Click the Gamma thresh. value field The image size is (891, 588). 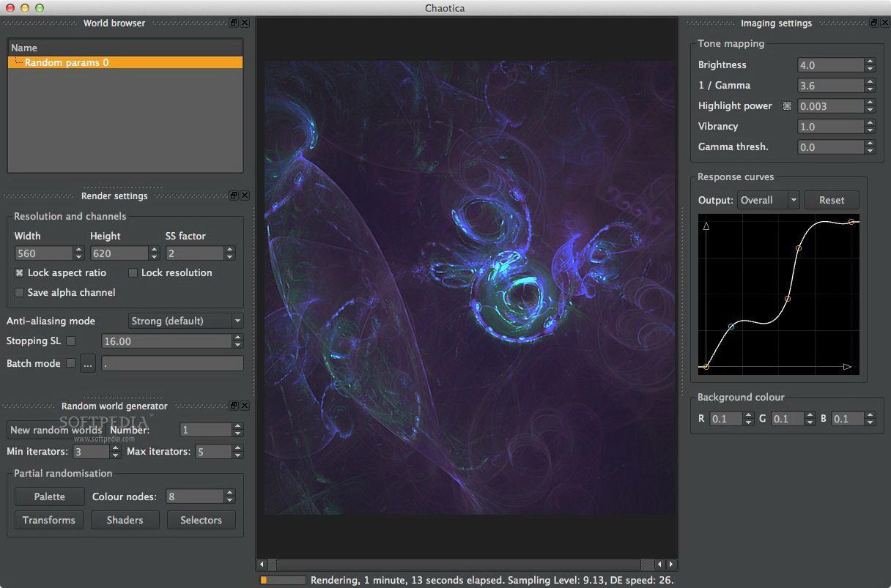[x=831, y=147]
